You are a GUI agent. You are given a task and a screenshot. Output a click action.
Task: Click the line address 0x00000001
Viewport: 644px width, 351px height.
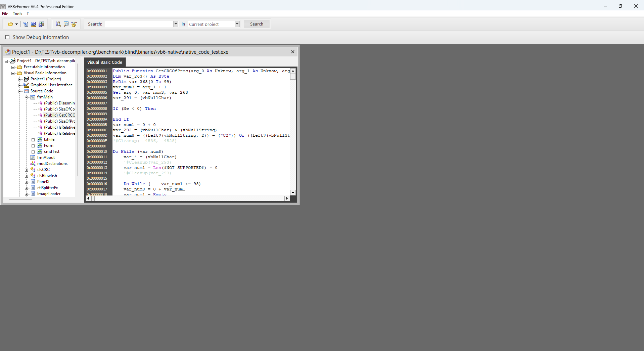tap(97, 71)
